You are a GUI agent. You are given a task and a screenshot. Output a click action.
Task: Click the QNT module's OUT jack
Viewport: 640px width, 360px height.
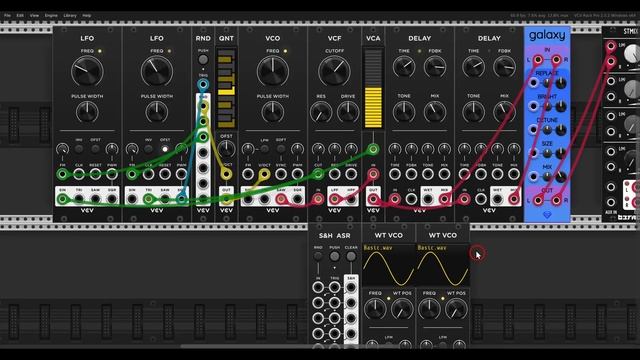(226, 199)
